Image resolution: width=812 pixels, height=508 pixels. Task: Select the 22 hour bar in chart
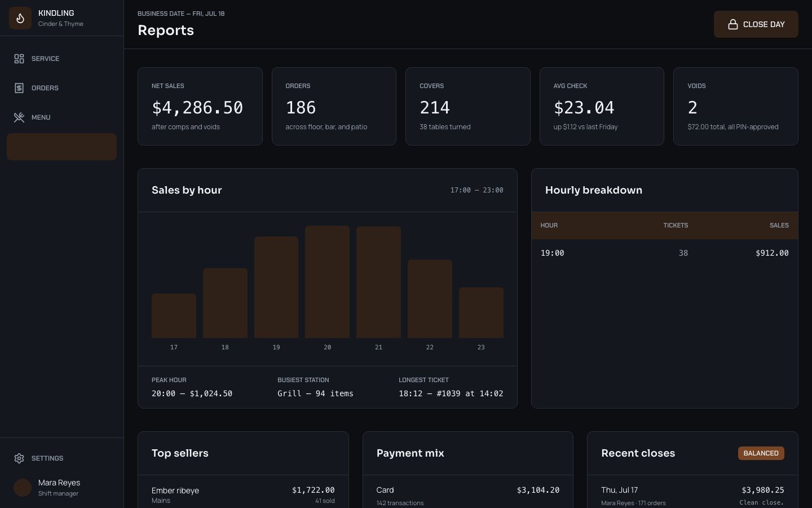tap(430, 299)
